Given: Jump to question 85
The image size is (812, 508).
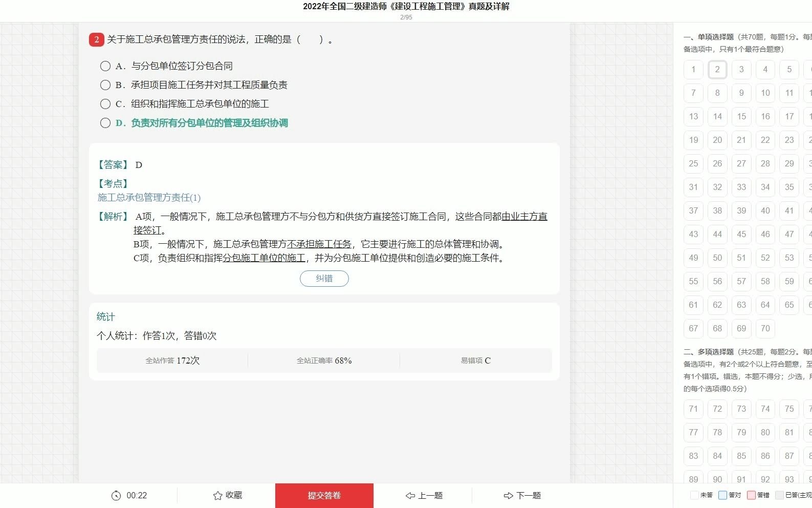Looking at the screenshot, I should click(741, 456).
